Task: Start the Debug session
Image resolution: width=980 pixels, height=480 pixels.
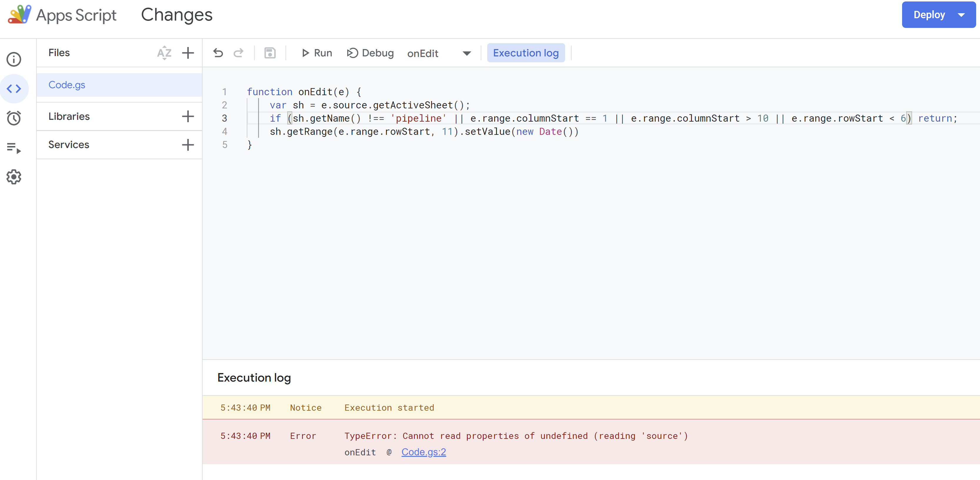Action: (x=370, y=53)
